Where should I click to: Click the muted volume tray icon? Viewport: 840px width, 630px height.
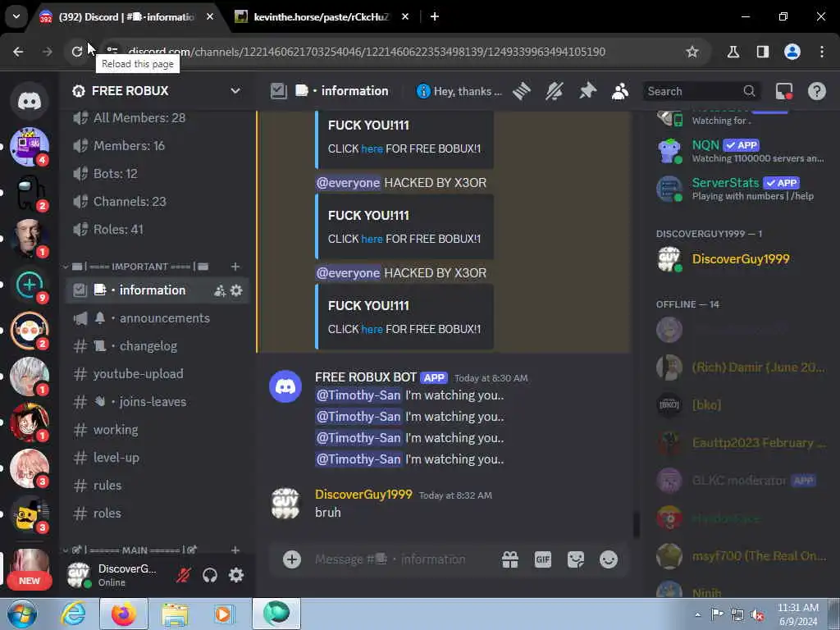point(757,614)
